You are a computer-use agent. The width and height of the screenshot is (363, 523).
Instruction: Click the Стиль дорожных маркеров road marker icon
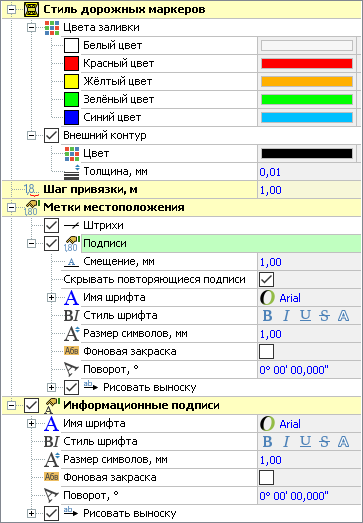pyautogui.click(x=32, y=9)
